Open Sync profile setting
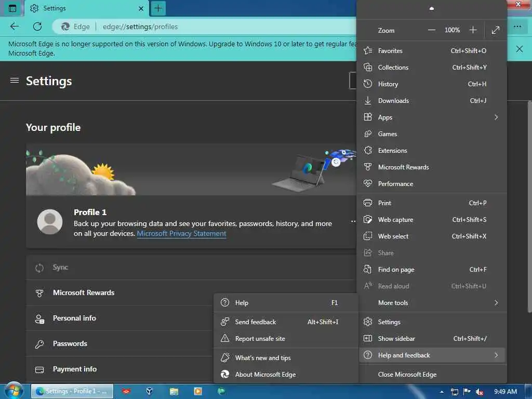Viewport: 532px width, 399px height. [x=191, y=268]
